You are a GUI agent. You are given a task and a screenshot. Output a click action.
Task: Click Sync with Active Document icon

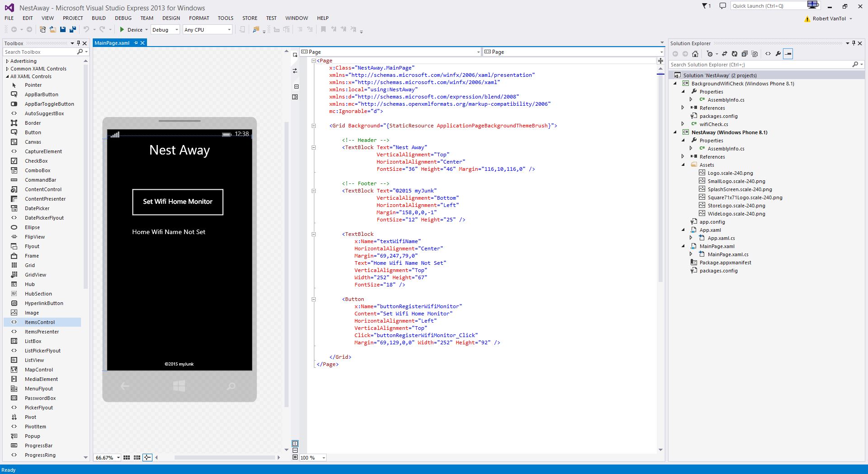point(724,54)
